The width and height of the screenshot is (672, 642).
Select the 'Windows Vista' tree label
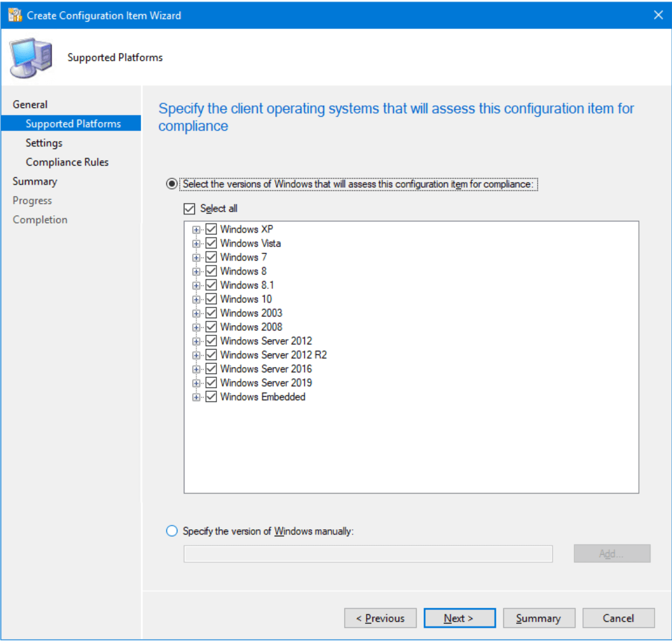tap(250, 243)
